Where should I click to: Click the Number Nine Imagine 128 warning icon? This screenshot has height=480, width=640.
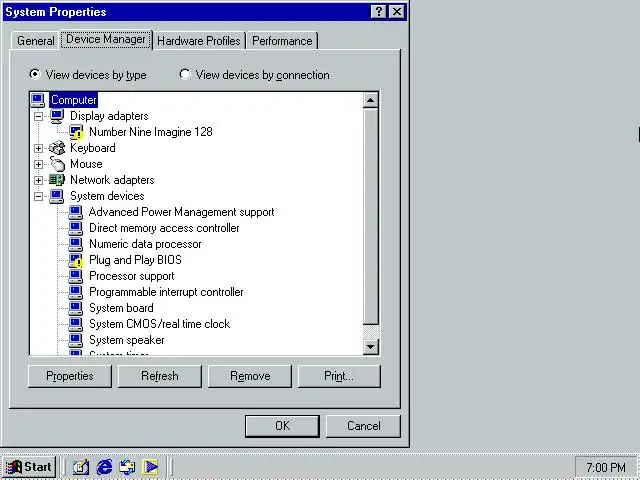click(76, 132)
